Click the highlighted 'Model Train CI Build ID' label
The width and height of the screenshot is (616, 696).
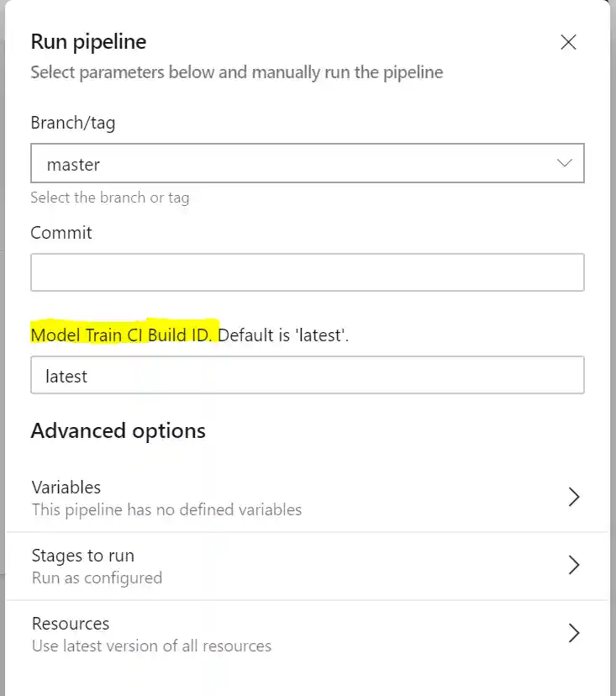pos(124,335)
